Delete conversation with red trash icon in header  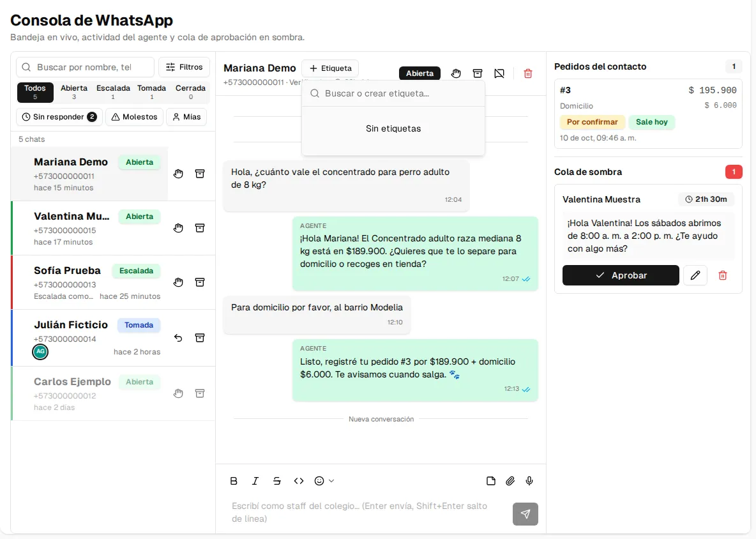coord(528,73)
